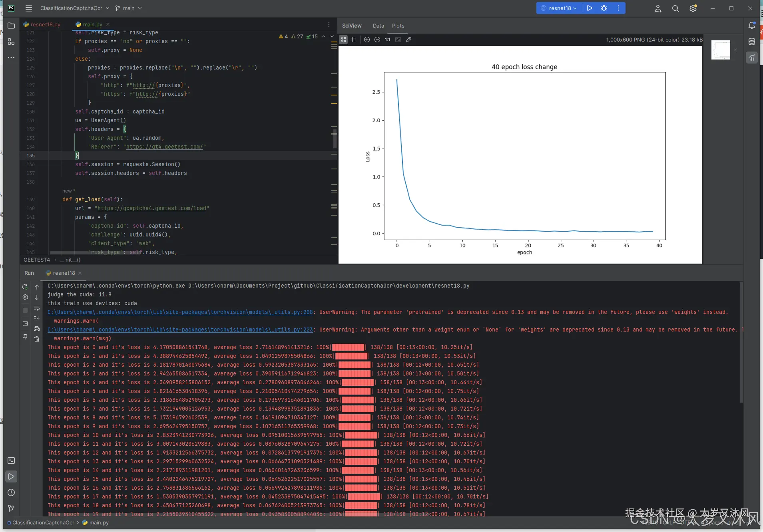The height and width of the screenshot is (532, 763).
Task: Select the loss plot thumbnail
Action: pos(721,50)
